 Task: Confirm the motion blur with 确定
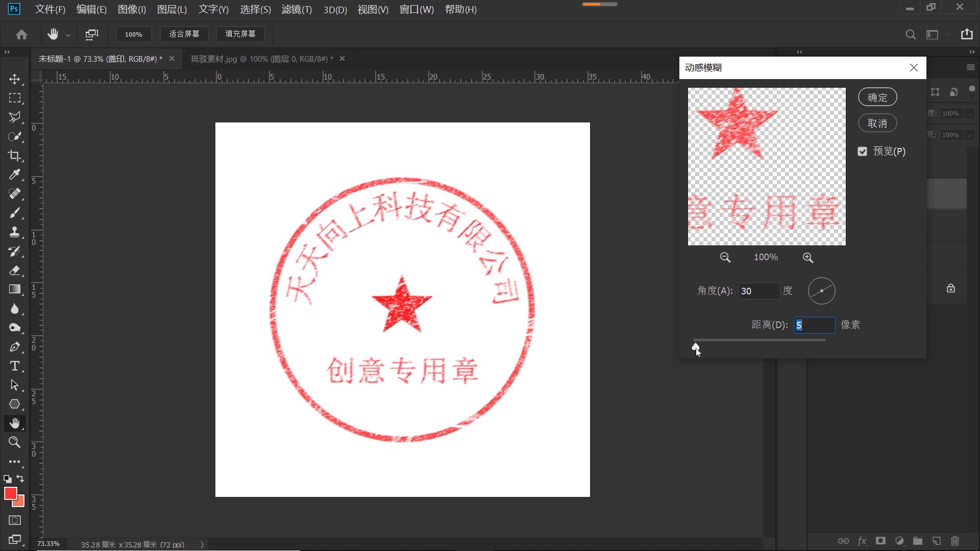877,96
